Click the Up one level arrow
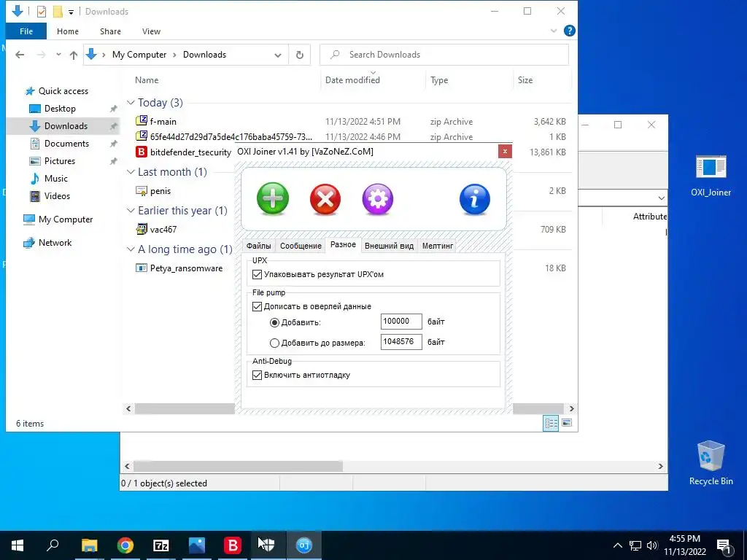 (74, 55)
